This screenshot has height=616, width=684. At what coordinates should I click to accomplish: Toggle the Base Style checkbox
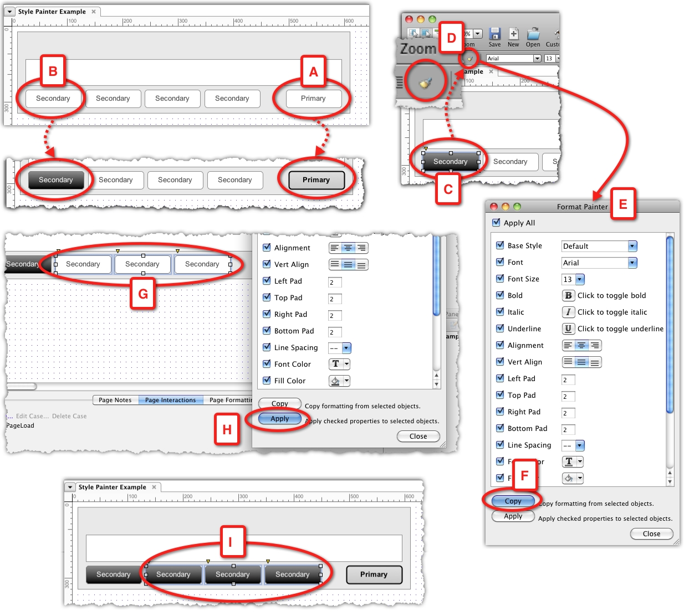(x=500, y=245)
